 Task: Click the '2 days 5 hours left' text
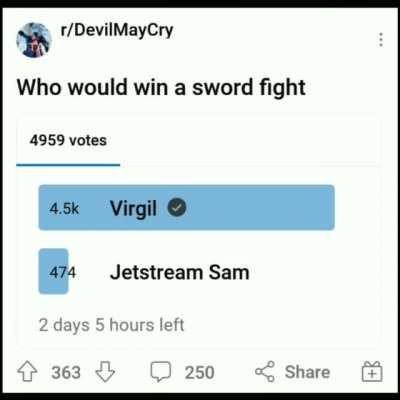pos(111,325)
